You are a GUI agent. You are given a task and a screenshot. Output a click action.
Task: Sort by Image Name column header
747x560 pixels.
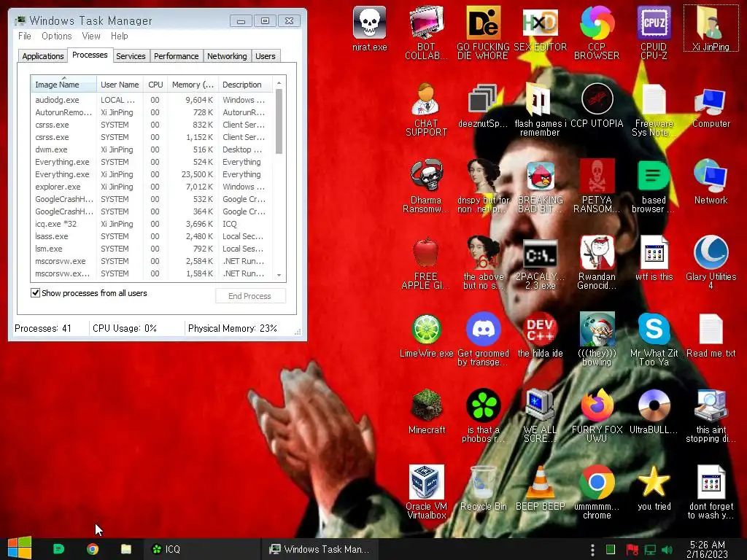click(x=63, y=85)
